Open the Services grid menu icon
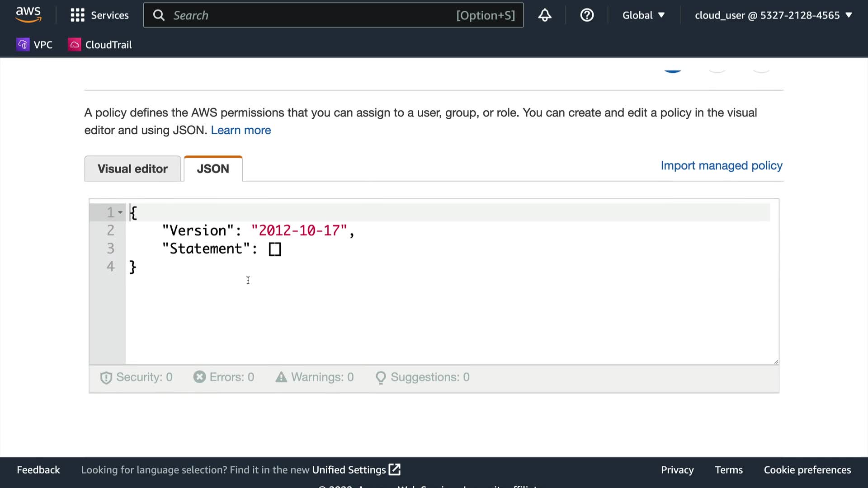868x488 pixels. [x=77, y=15]
